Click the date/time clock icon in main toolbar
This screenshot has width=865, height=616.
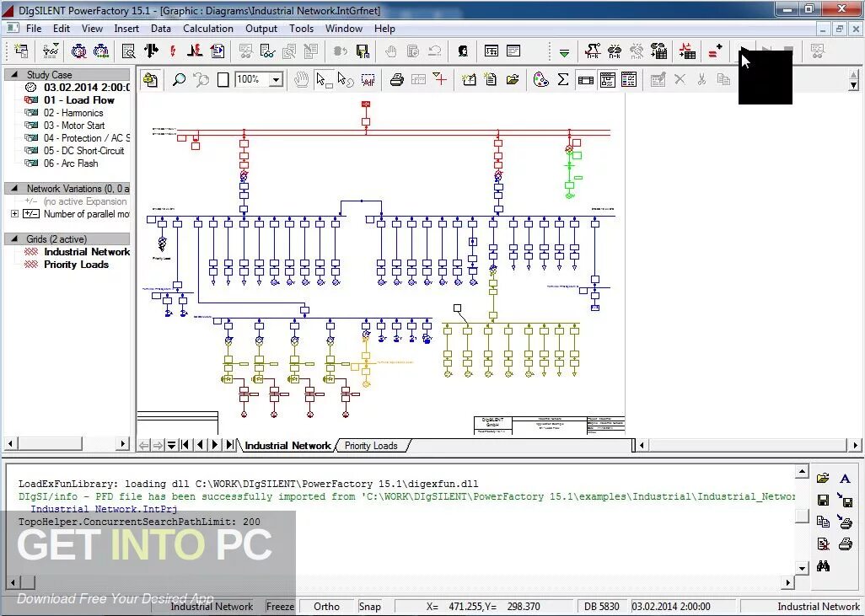(79, 51)
